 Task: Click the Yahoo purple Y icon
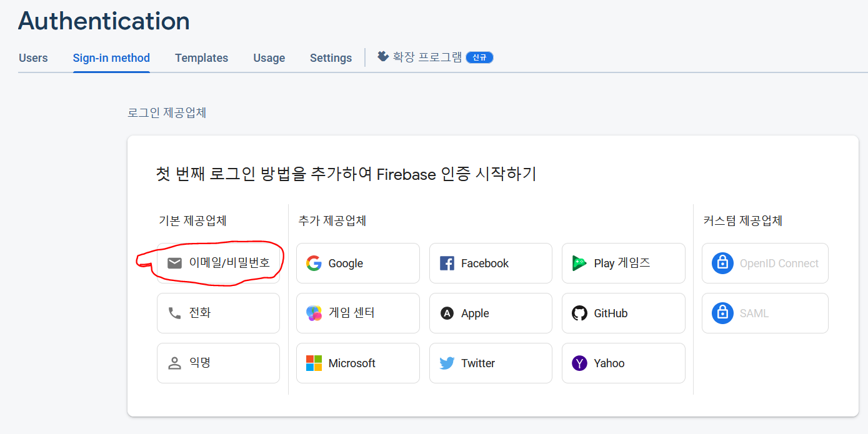pos(579,363)
